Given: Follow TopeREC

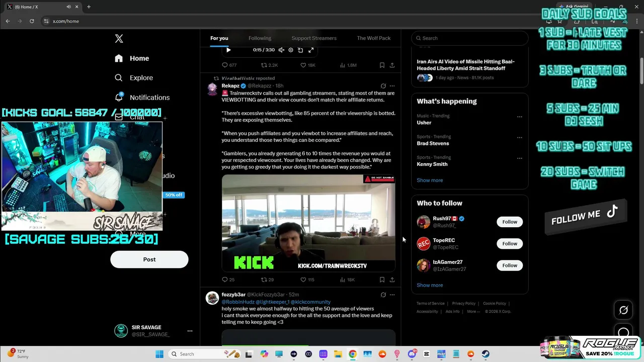Looking at the screenshot, I should point(510,243).
